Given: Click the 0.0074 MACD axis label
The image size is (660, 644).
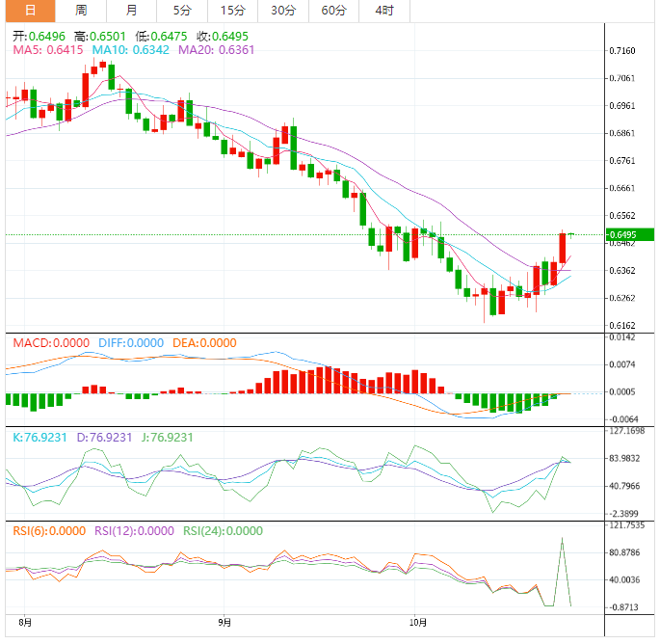Looking at the screenshot, I should point(622,364).
